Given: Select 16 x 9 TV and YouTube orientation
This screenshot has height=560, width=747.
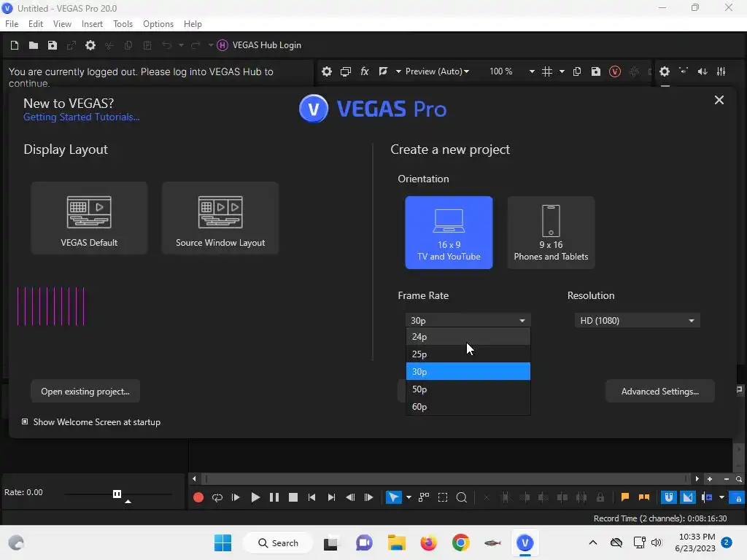Looking at the screenshot, I should tap(449, 233).
